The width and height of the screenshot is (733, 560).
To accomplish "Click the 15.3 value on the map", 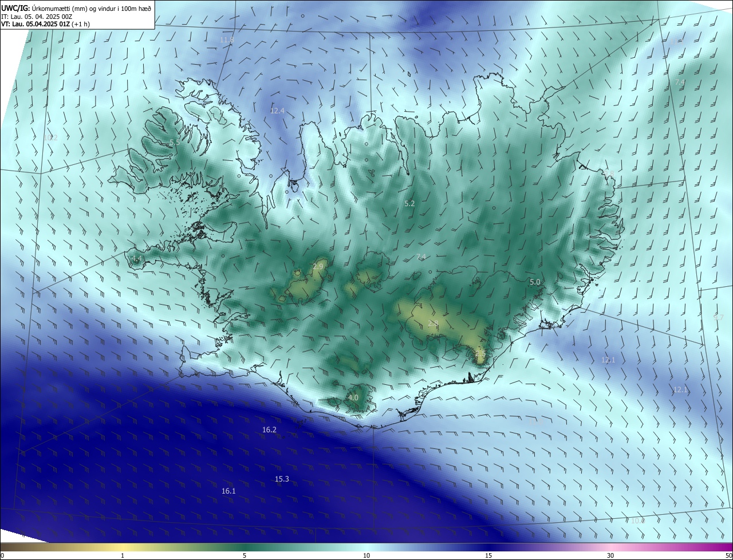I will [282, 479].
